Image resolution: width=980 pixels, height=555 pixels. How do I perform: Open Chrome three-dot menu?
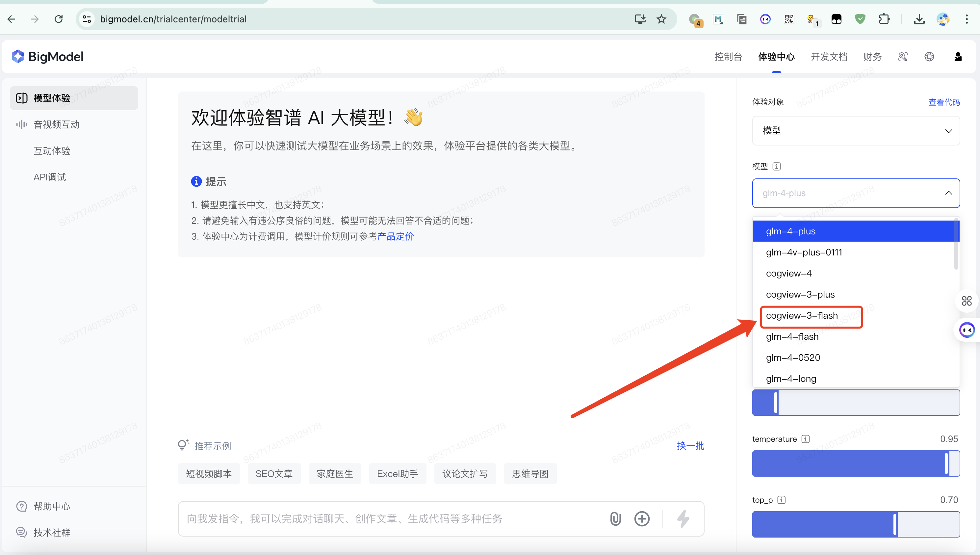pyautogui.click(x=967, y=19)
